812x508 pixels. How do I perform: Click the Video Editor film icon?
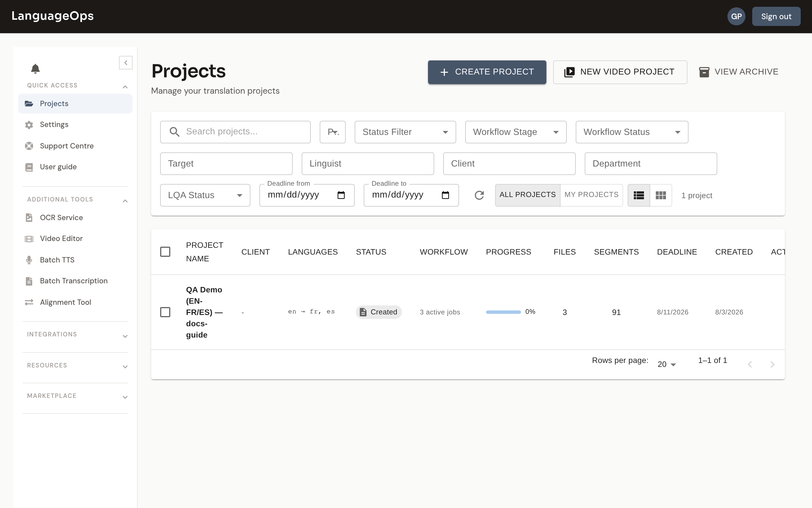[29, 238]
